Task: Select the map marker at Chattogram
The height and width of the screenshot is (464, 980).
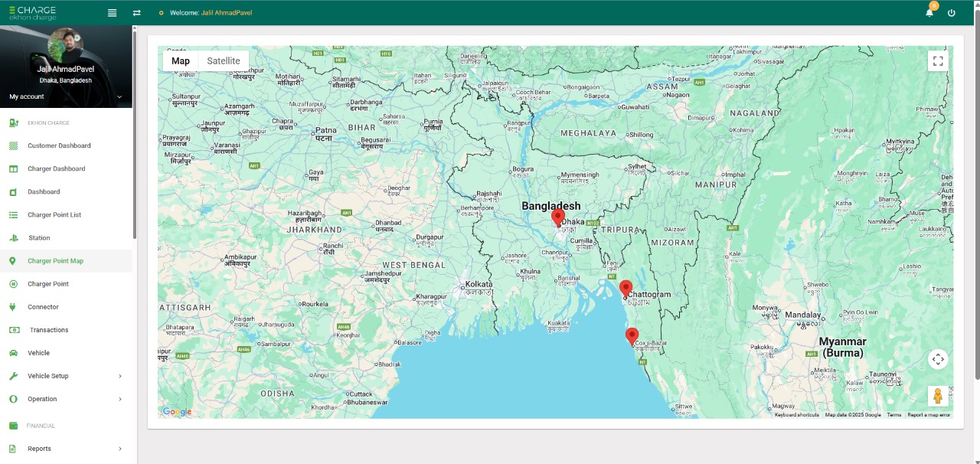Action: click(x=626, y=289)
